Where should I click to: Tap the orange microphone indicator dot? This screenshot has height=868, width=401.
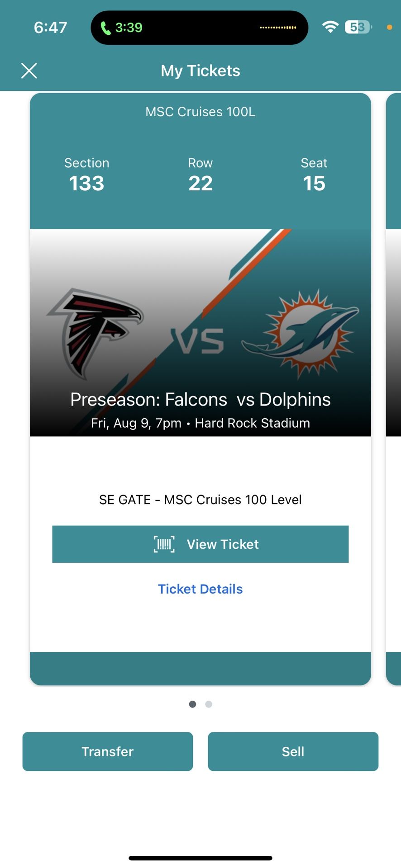[x=389, y=28]
